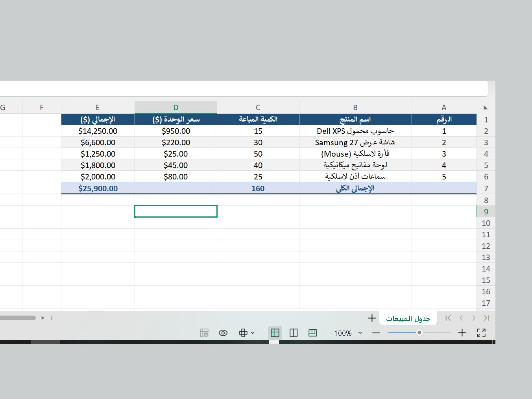Viewport: 532px width, 399px height.
Task: Select column B header
Action: pyautogui.click(x=355, y=107)
